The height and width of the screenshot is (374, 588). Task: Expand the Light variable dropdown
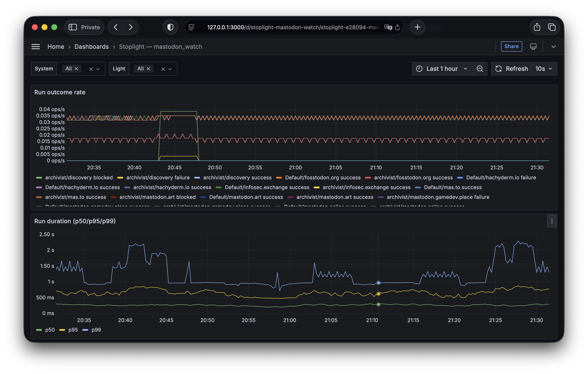click(170, 69)
